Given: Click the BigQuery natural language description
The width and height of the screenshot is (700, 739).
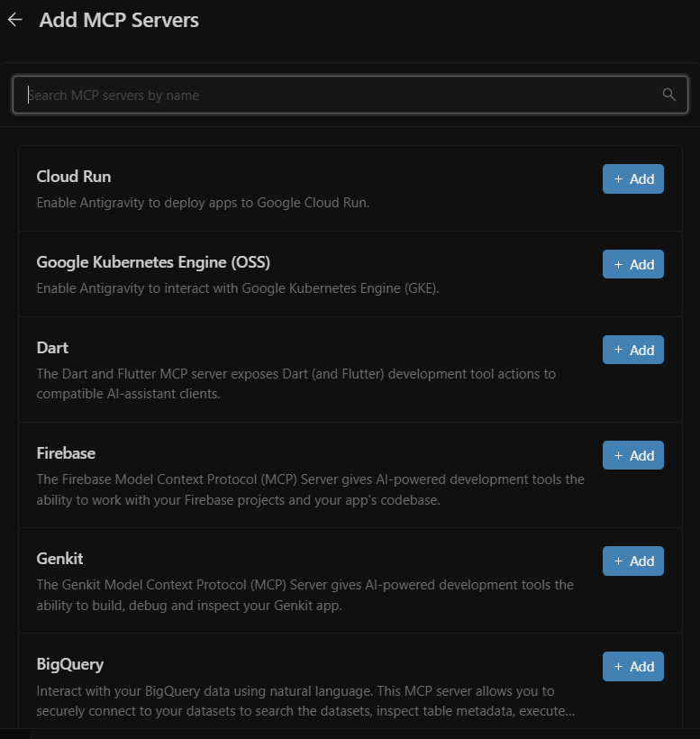Looking at the screenshot, I should tap(305, 701).
